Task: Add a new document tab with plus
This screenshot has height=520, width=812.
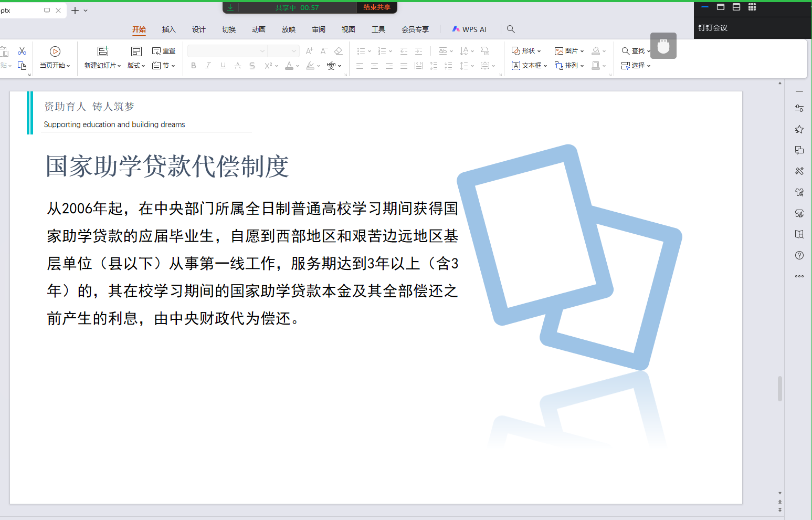Action: [x=75, y=11]
